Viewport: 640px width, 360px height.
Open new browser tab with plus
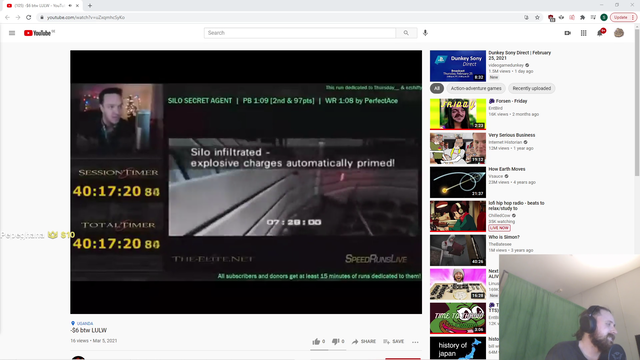pos(90,6)
